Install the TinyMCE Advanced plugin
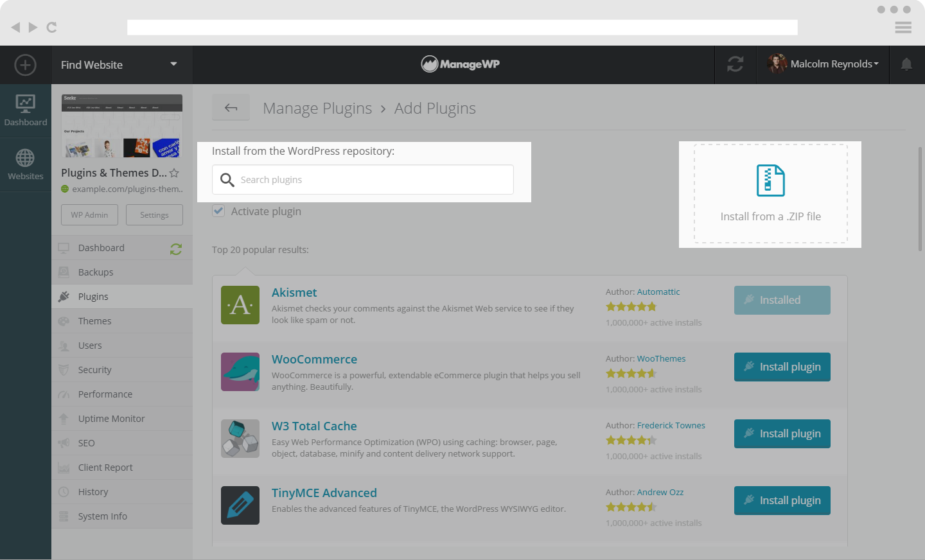 coord(782,500)
